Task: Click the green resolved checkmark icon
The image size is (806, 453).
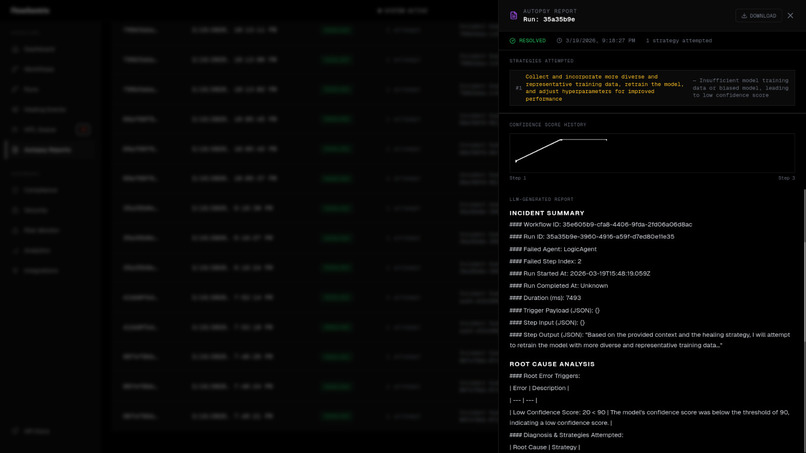Action: (512, 41)
